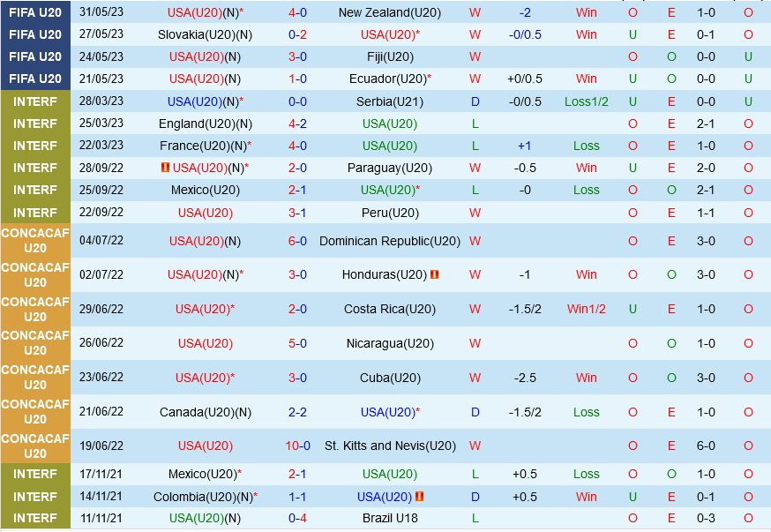Open the 10-0 score against St. Kitts and Nevis
This screenshot has width=771, height=532.
click(x=297, y=446)
